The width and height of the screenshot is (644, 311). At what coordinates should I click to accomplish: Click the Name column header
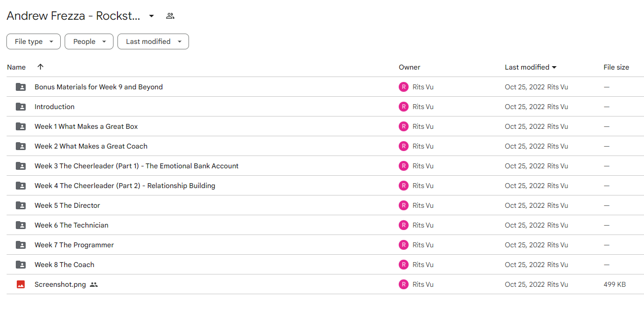[x=16, y=67]
